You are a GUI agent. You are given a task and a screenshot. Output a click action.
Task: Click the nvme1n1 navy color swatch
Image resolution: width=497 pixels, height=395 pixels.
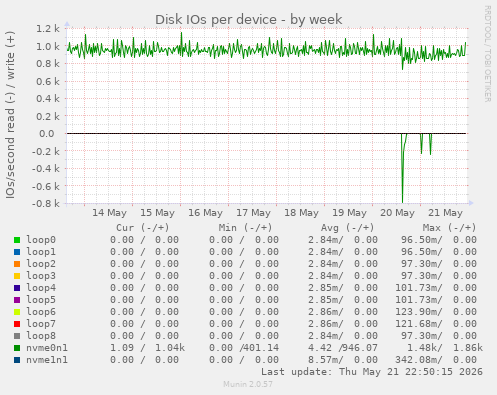pyautogui.click(x=17, y=360)
